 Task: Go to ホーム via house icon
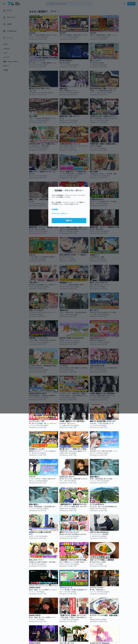pyautogui.click(x=4, y=11)
